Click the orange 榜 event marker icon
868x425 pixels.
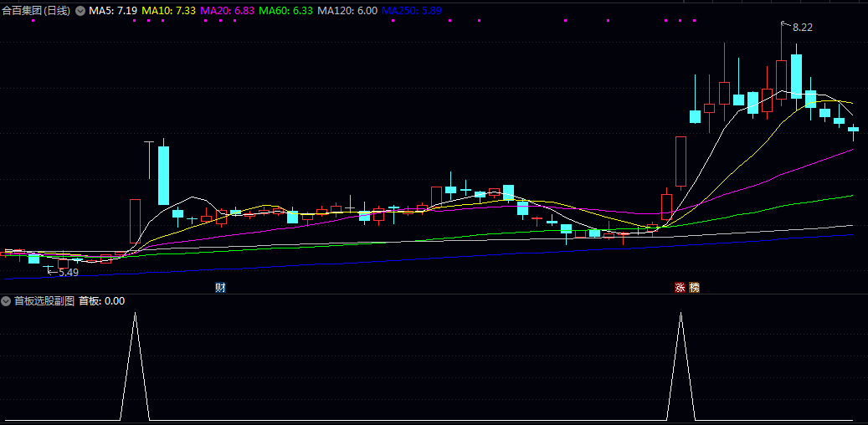click(695, 288)
